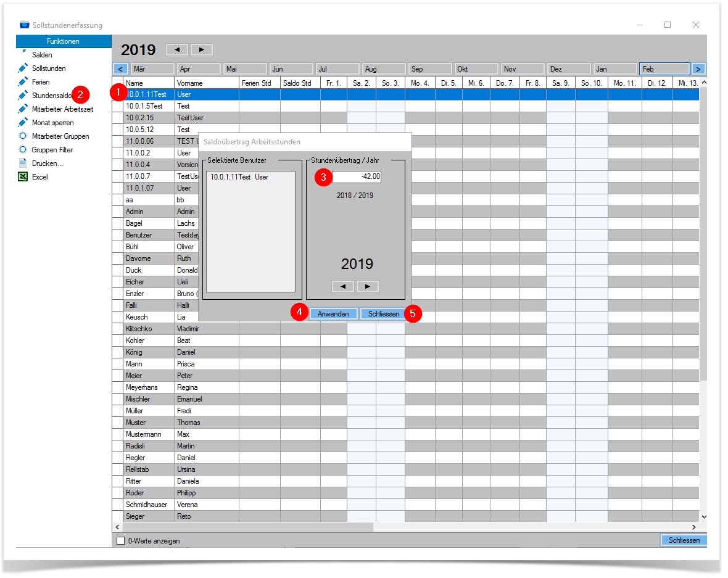Click the Ferien pencil icon

click(23, 81)
